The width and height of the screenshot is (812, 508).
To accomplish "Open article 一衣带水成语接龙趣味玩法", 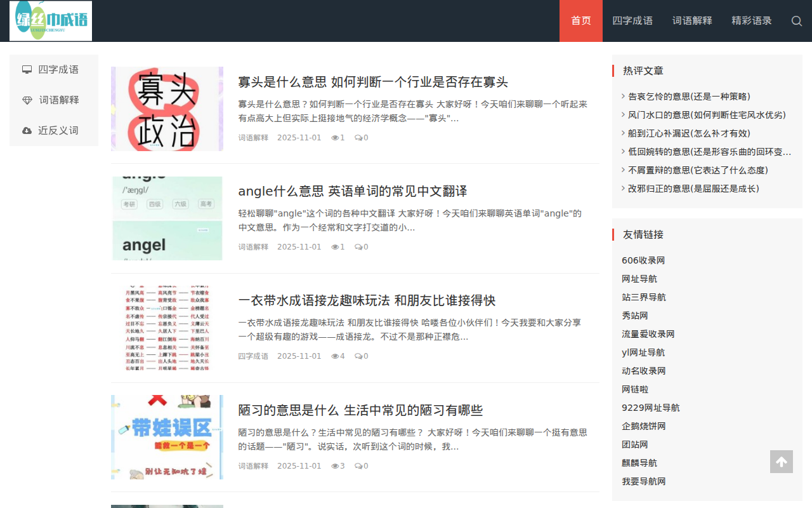I will pos(367,300).
